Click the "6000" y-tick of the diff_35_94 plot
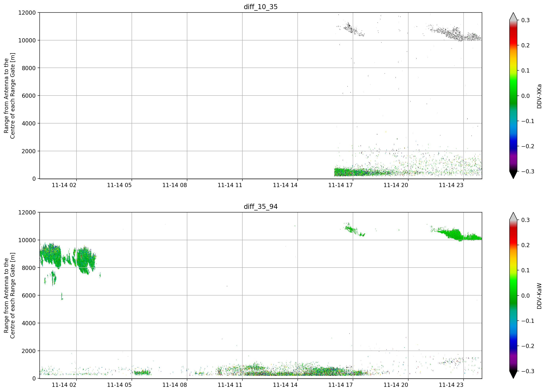 (x=29, y=296)
